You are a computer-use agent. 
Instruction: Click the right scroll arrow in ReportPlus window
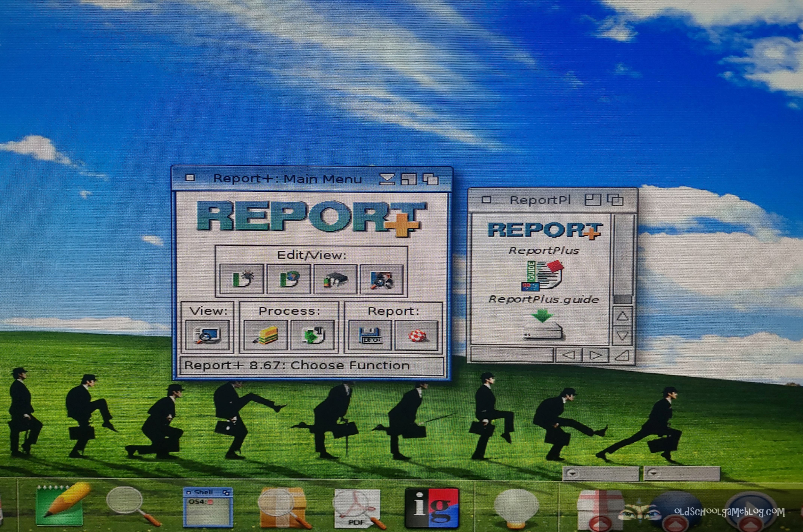[595, 355]
